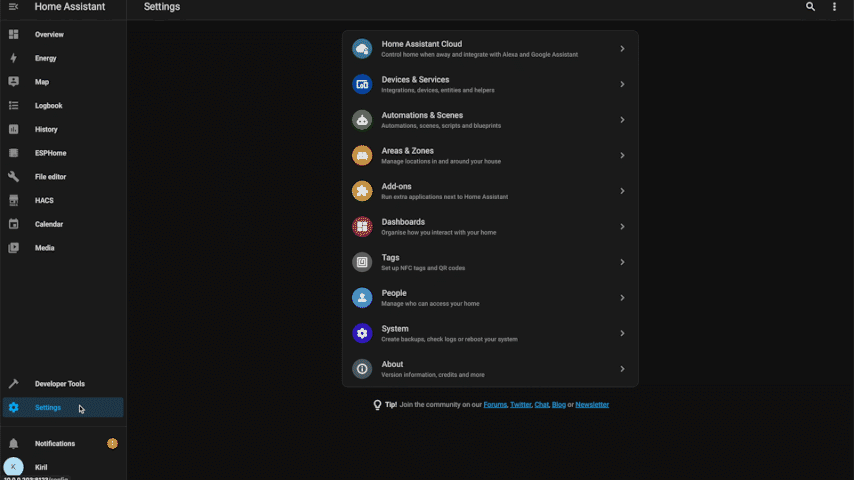Click the Calendar sidebar icon
This screenshot has width=854, height=480.
(x=14, y=224)
